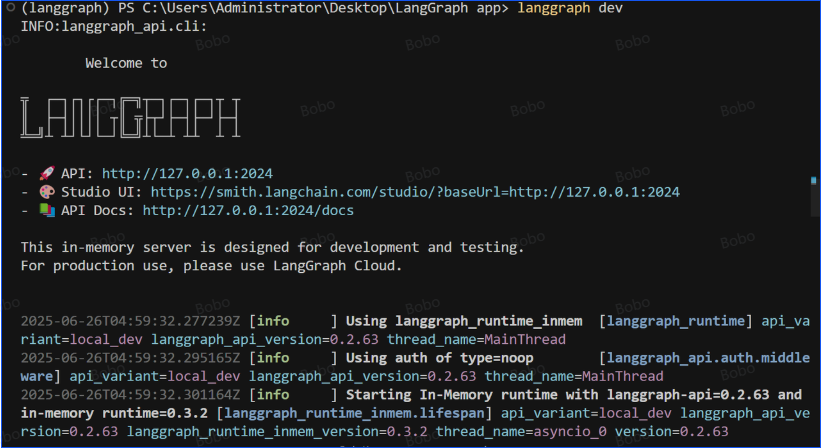Click the timestamp 2025-06-26T04:59:32.301164Z
821x448 pixels.
click(x=130, y=395)
